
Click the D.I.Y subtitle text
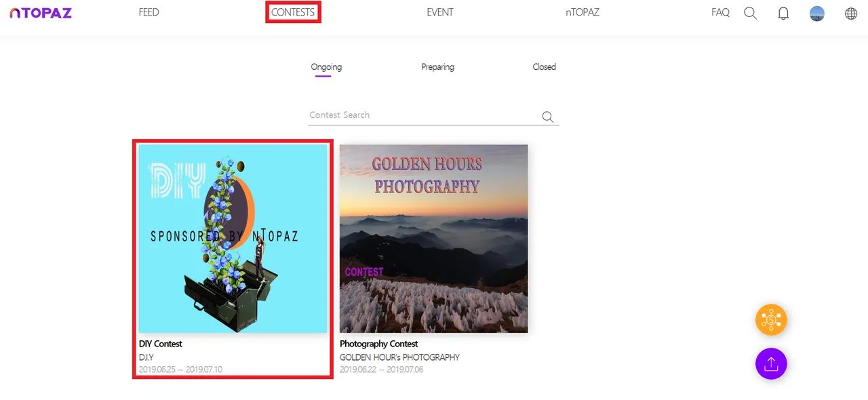click(x=146, y=357)
